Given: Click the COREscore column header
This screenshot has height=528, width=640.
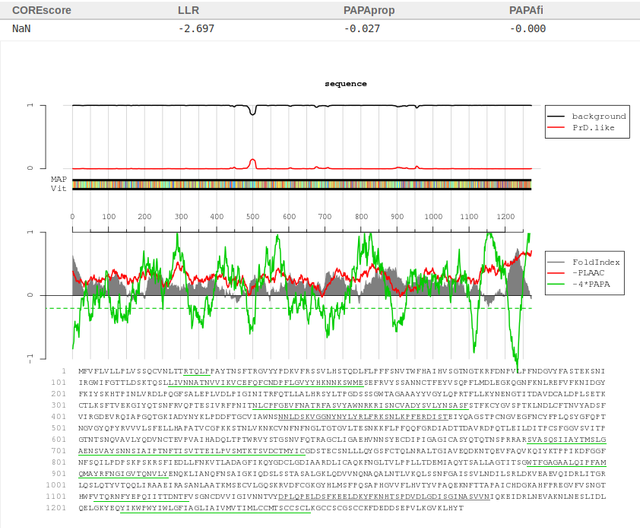Looking at the screenshot, I should coord(42,10).
